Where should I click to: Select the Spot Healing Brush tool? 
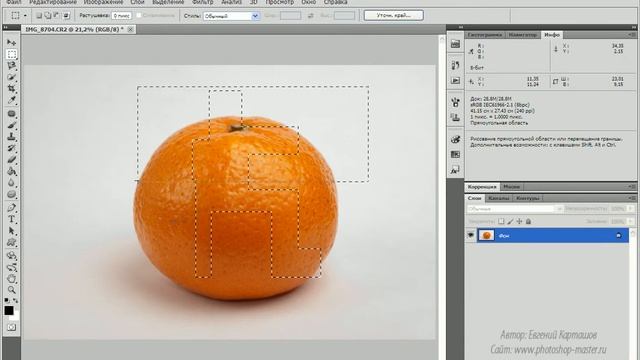11,114
